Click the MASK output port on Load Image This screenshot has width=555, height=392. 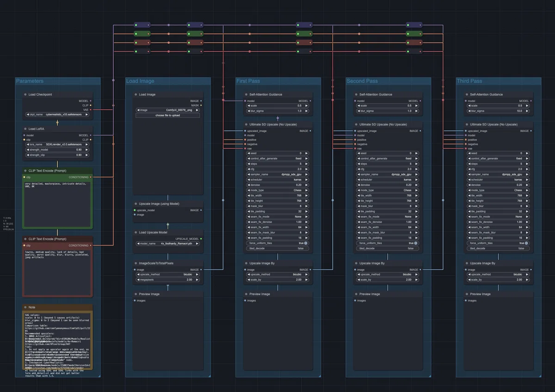(x=201, y=105)
